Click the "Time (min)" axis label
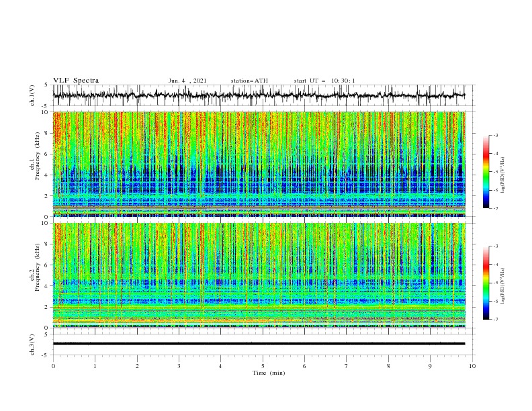 click(269, 373)
